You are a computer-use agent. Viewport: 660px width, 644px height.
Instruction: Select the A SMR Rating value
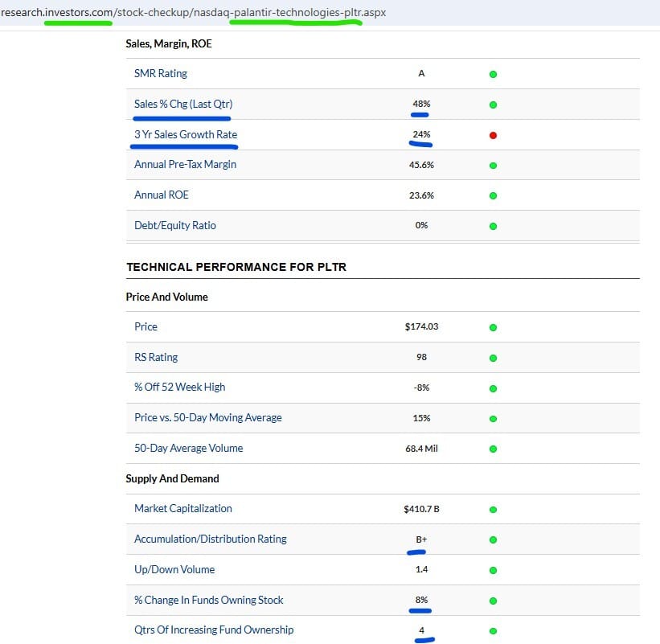pyautogui.click(x=421, y=73)
